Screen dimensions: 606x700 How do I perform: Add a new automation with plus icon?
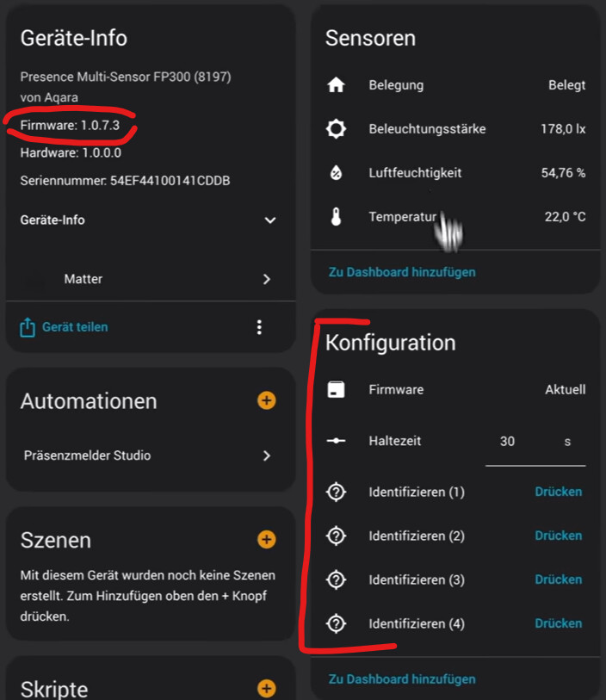pos(267,400)
